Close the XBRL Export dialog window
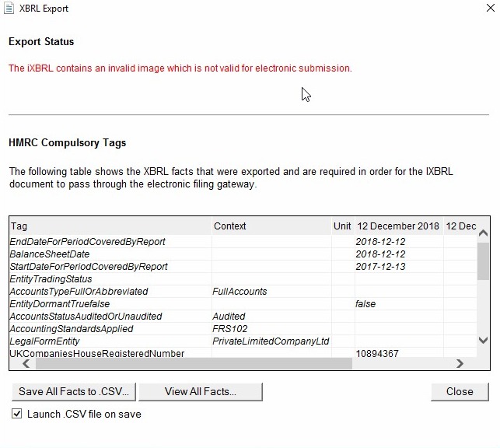Image resolution: width=500 pixels, height=448 pixels. 491,8
